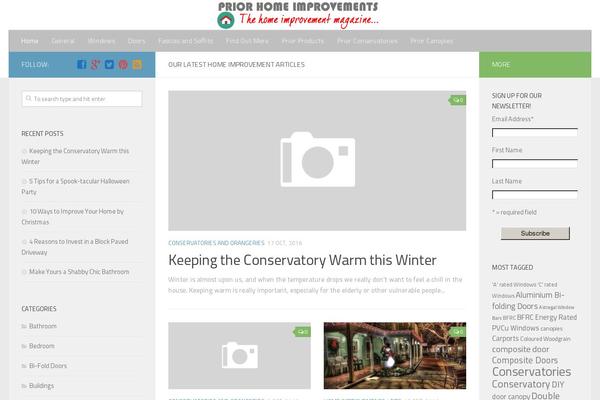Select the Conservatory tag
The image size is (600, 400).
click(x=521, y=384)
